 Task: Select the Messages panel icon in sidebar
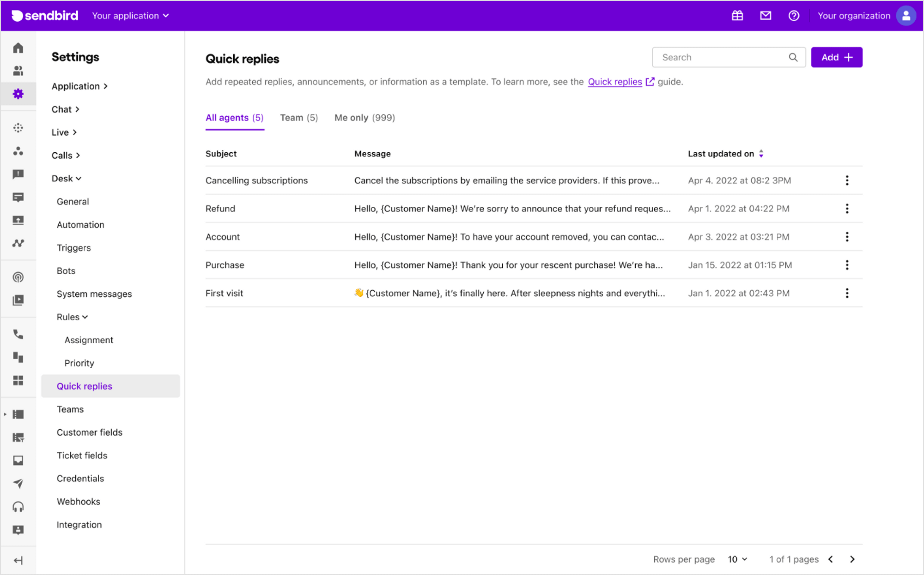click(x=18, y=197)
